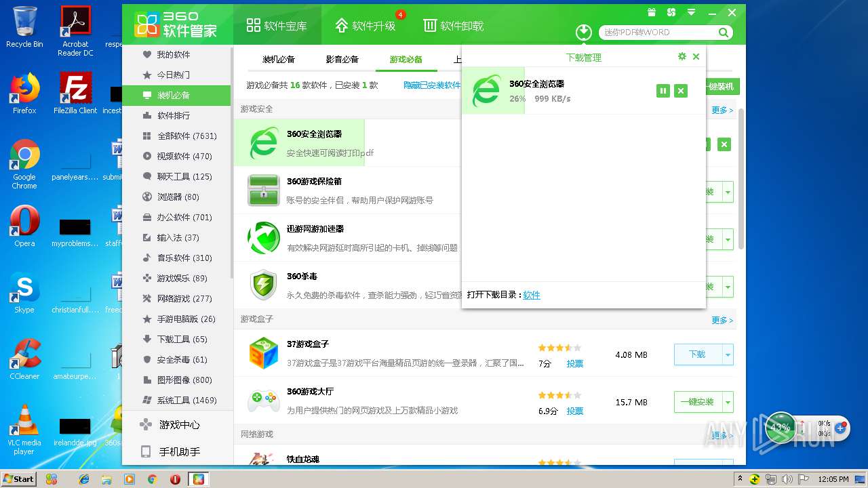Open VLC media player desktop icon
This screenshot has height=488, width=868.
[x=24, y=430]
